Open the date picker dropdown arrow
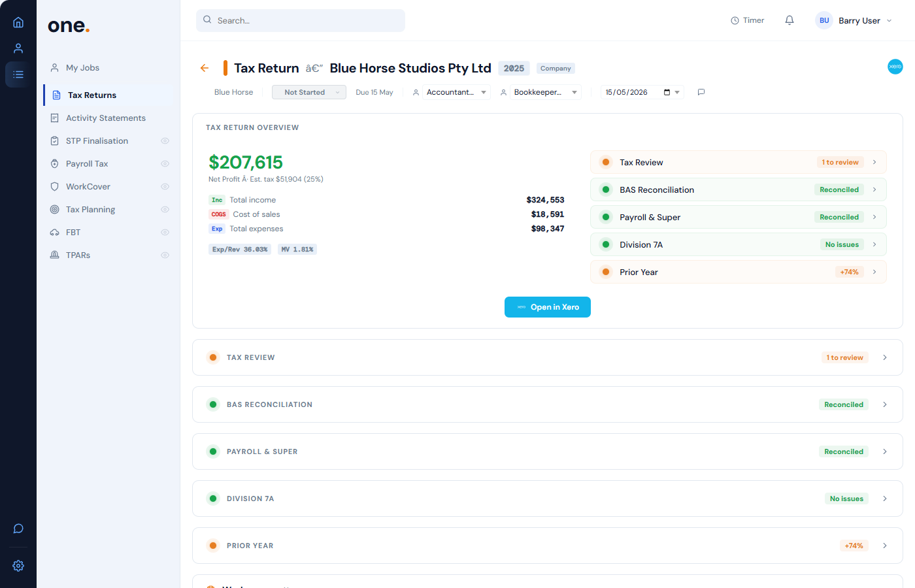This screenshot has width=915, height=588. 677,92
